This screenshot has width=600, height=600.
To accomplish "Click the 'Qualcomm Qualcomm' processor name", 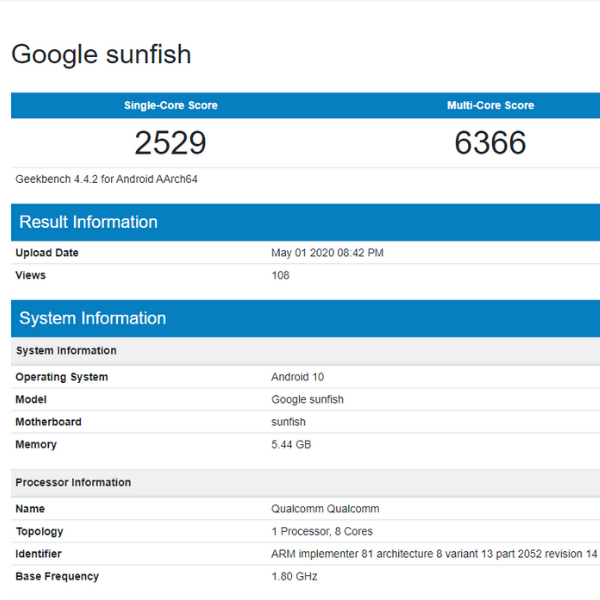I will point(325,509).
